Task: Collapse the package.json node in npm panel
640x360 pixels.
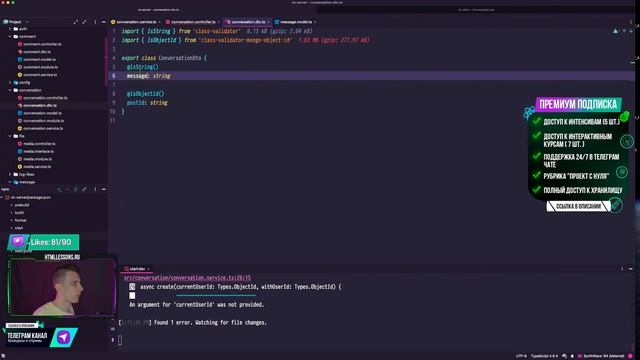Action: (x=2, y=198)
